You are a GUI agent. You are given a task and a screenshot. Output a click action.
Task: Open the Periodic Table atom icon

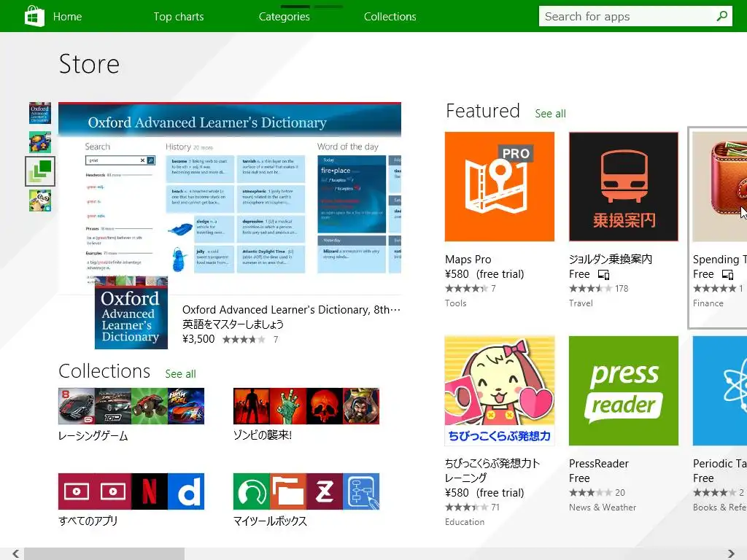(x=720, y=391)
